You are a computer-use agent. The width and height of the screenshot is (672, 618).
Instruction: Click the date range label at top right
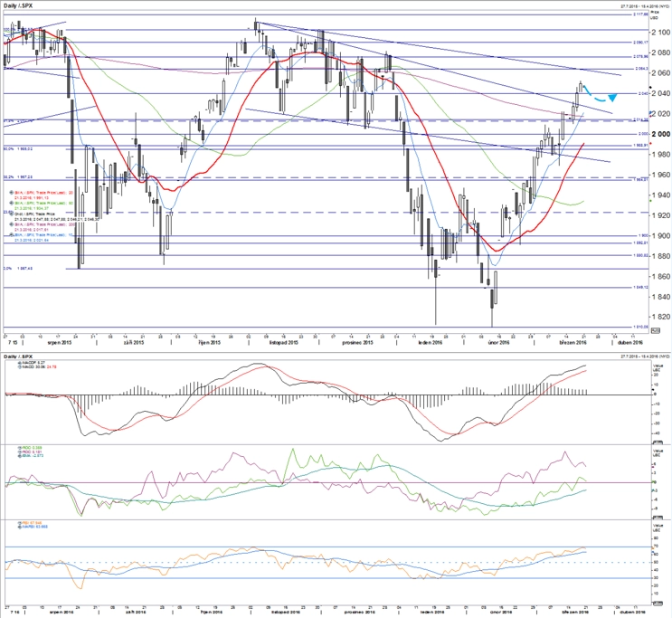pyautogui.click(x=646, y=6)
